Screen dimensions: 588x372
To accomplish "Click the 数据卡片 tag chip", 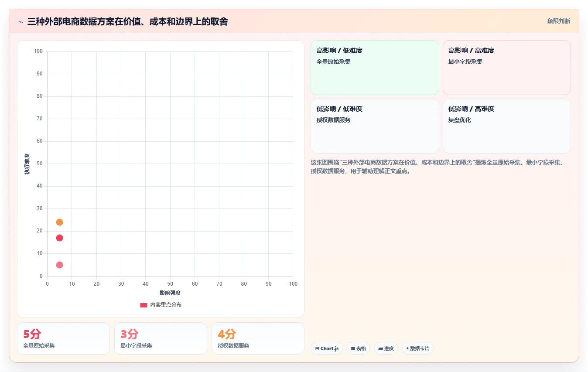I will point(417,348).
